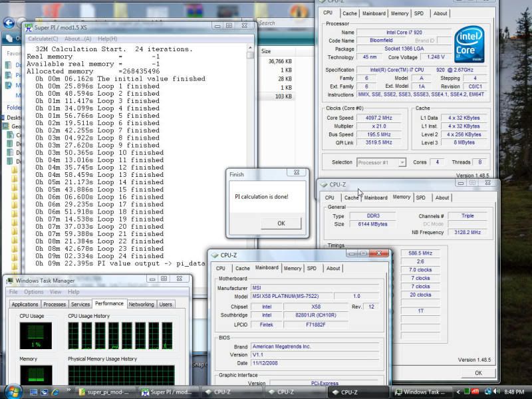The width and height of the screenshot is (532, 399).
Task: Switch to Processes tab in Task Manager
Action: 55,305
